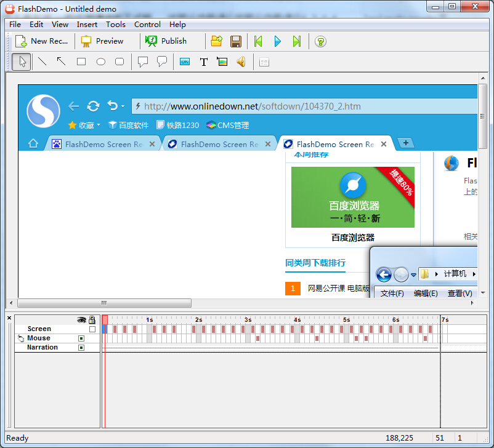Image resolution: width=494 pixels, height=448 pixels.
Task: Select the arrow pointer tool
Action: (x=22, y=62)
